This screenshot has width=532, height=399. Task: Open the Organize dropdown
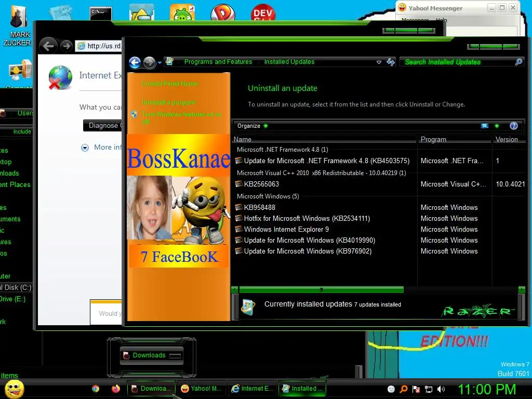tap(252, 126)
